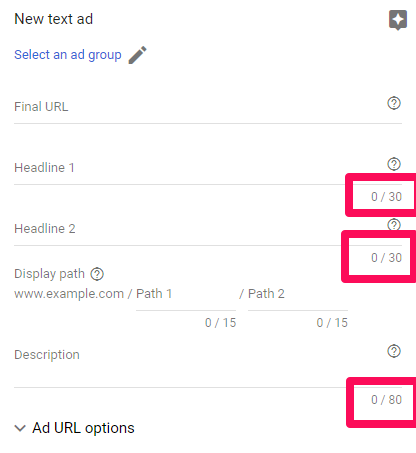Open the feedback star icon
The width and height of the screenshot is (416, 453).
coord(398,20)
